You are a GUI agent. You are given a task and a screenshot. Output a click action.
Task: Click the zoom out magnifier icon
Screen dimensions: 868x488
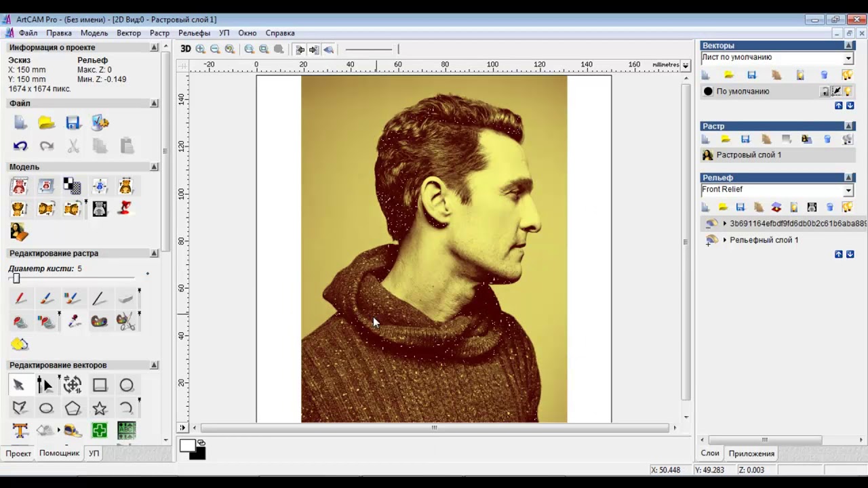pyautogui.click(x=215, y=49)
